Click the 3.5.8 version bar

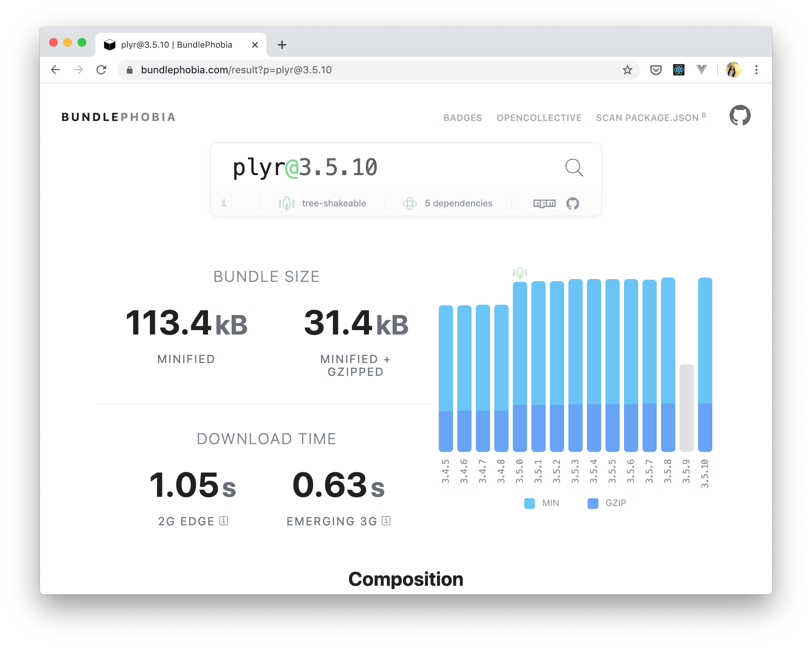tap(668, 364)
